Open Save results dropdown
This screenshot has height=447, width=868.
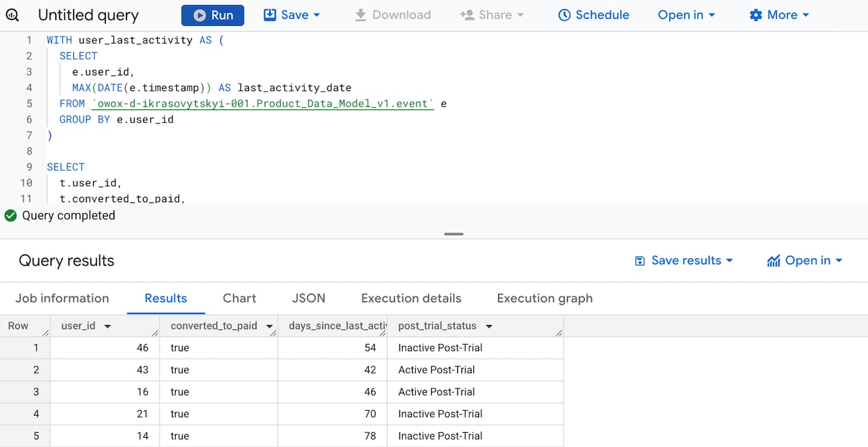point(684,261)
